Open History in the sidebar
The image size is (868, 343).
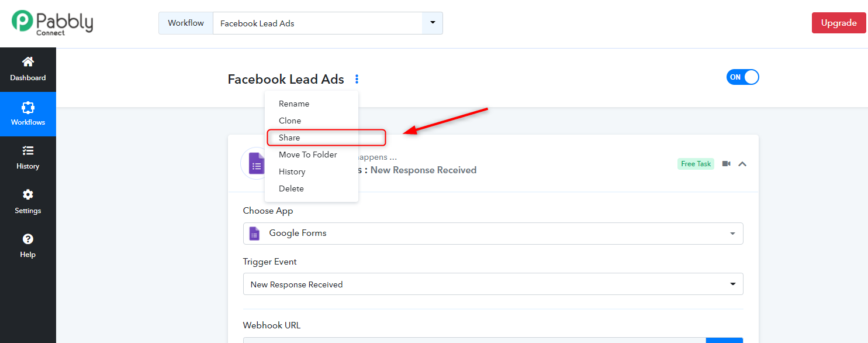tap(28, 158)
